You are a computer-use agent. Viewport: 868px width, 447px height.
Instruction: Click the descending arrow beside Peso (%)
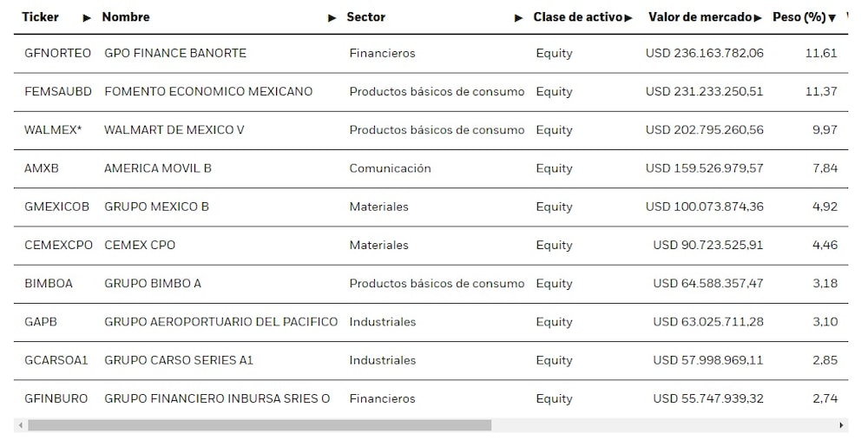tap(832, 18)
